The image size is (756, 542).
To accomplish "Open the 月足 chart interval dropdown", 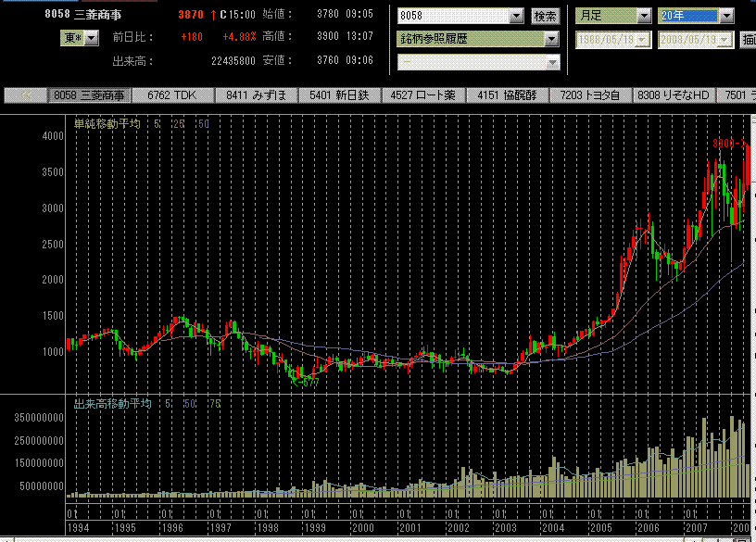I will click(x=643, y=17).
